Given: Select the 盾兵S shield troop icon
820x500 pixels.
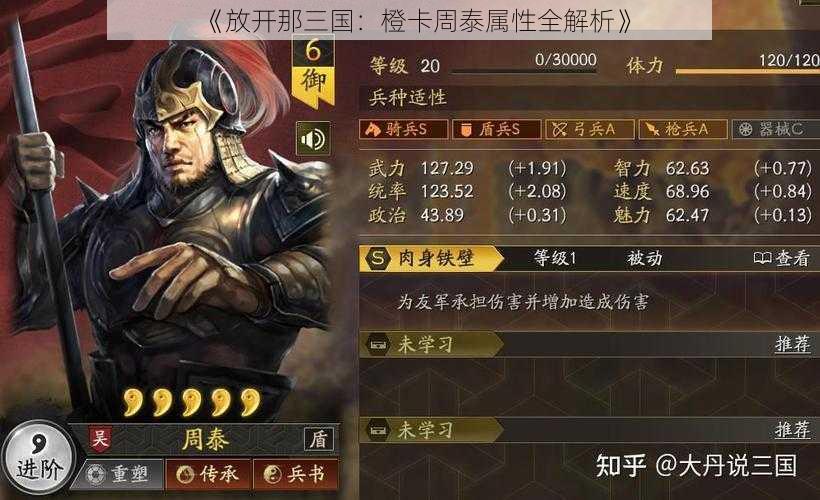Looking at the screenshot, I should coord(496,129).
